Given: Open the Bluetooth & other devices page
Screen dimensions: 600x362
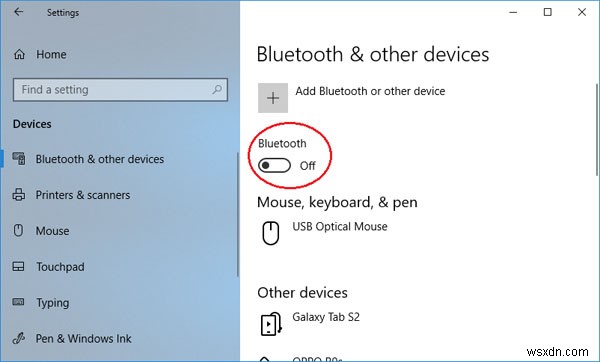Looking at the screenshot, I should click(x=99, y=159).
